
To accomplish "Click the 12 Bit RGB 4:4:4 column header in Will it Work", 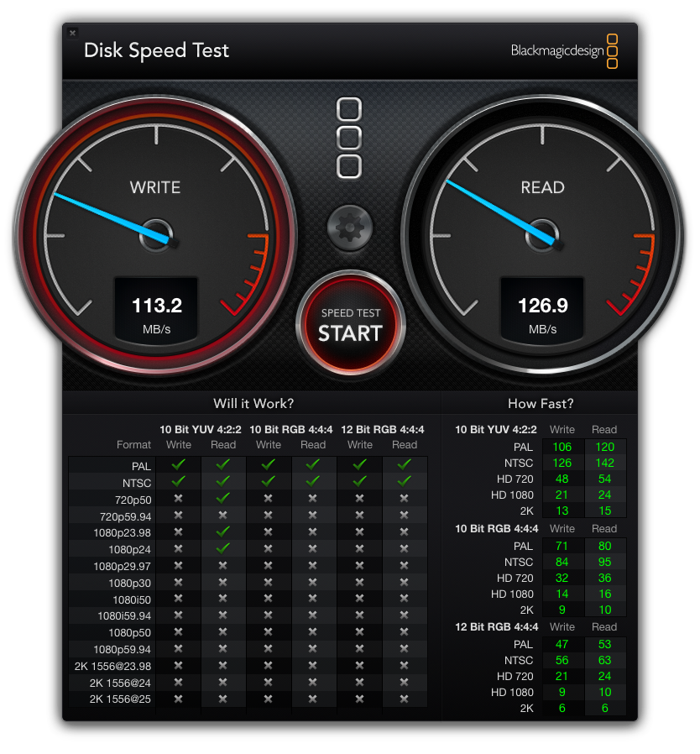I will (383, 429).
